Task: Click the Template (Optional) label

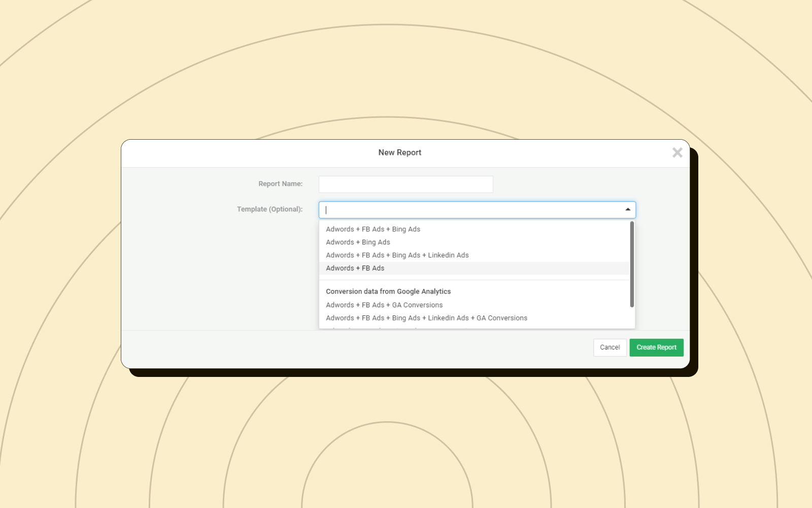Action: [x=269, y=209]
